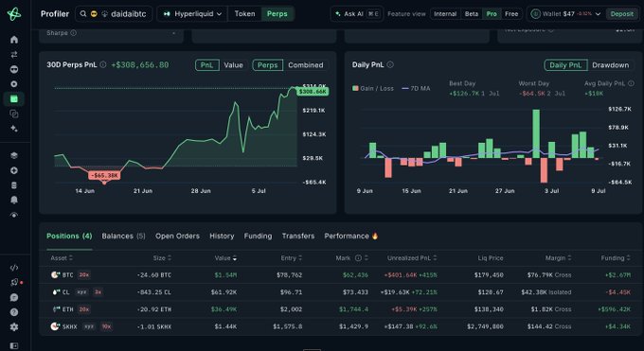Open the mask face sidebar icon
Image resolution: width=644 pixels, height=351 pixels.
click(x=14, y=69)
